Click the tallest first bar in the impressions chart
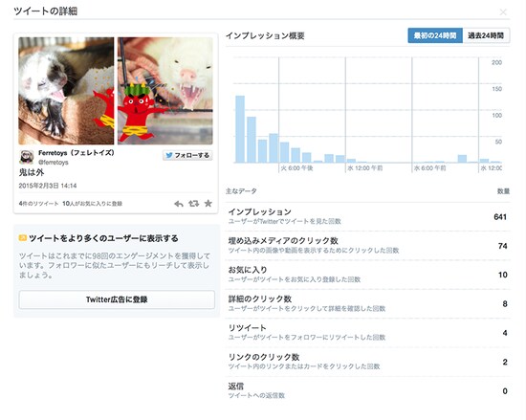Screen dimensions: 526x420 (240, 129)
